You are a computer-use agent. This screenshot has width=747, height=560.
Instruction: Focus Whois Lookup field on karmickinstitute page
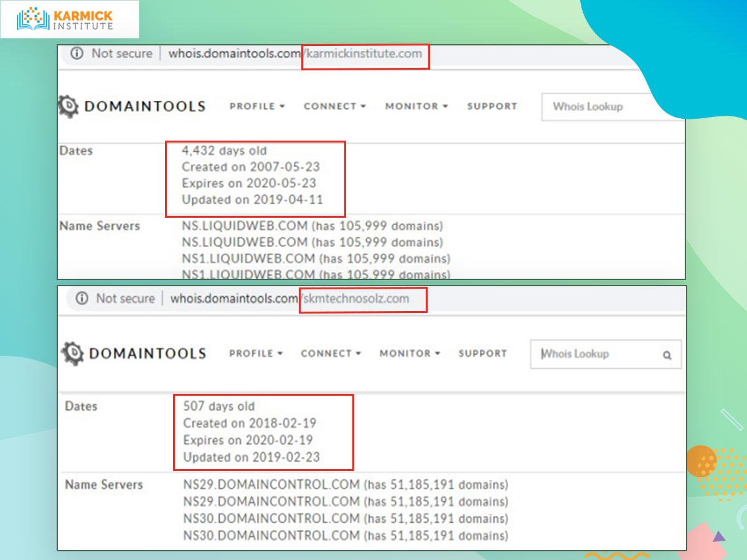click(598, 106)
